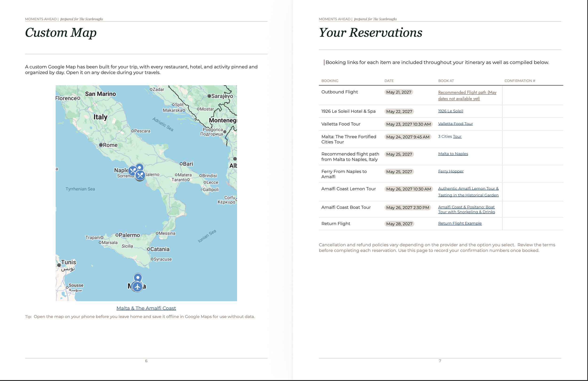Click the Catania label on the map
Image resolution: width=588 pixels, height=381 pixels.
(160, 249)
